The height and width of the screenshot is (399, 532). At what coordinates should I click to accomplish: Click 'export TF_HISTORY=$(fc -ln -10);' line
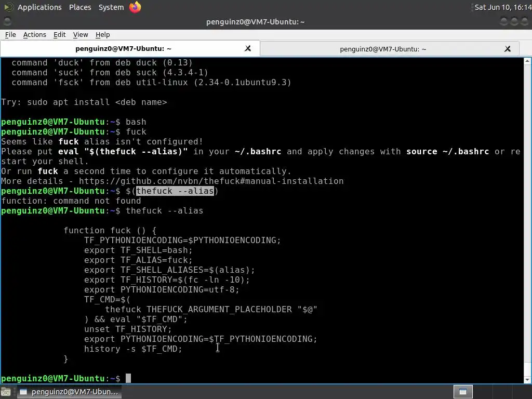167,280
